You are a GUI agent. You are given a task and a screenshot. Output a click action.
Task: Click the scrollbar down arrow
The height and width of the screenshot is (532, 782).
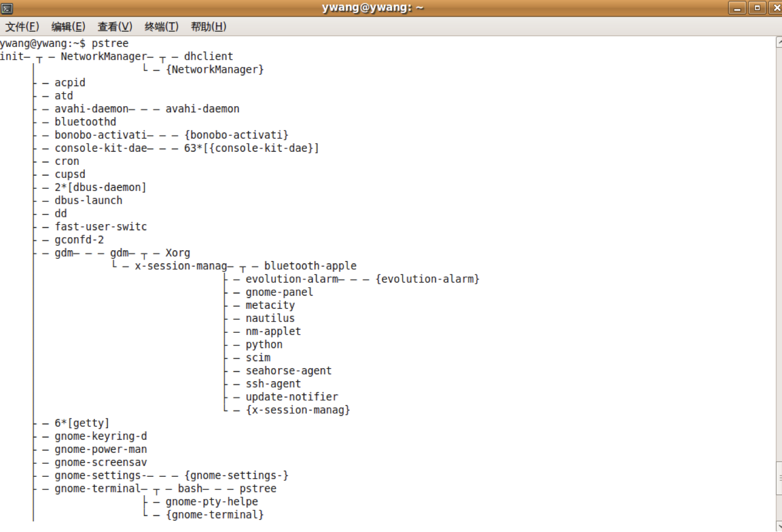[779, 526]
